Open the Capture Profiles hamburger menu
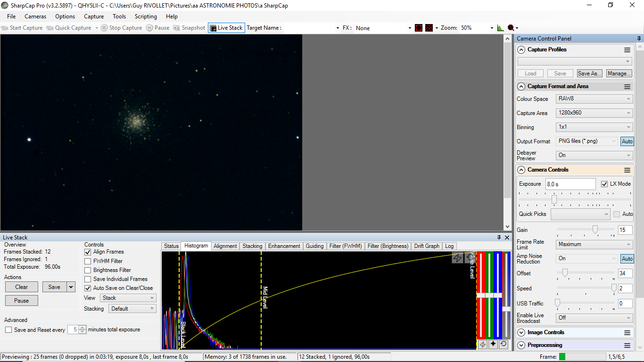Screen dimensions: 644x362 click(x=627, y=50)
